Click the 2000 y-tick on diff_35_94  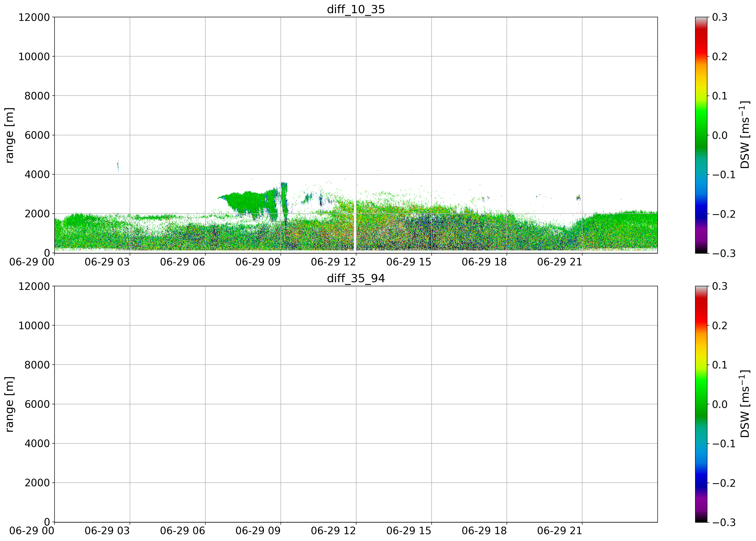(x=37, y=483)
